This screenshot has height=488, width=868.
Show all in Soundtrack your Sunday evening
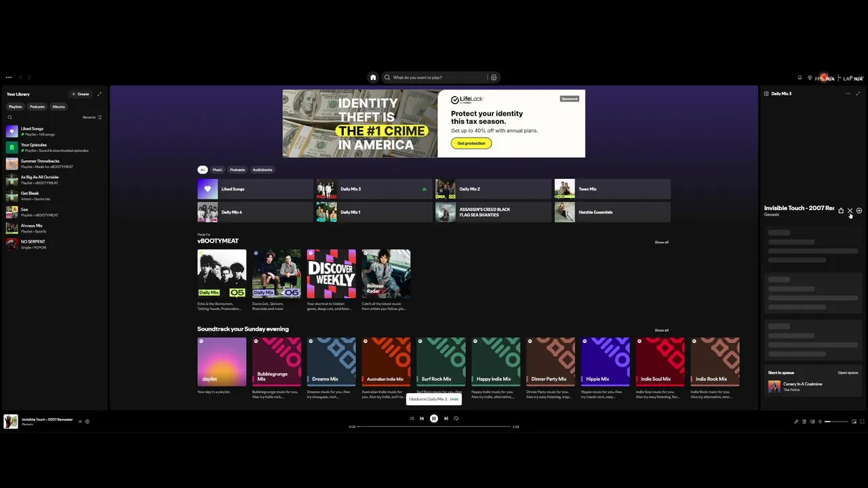[x=661, y=330]
